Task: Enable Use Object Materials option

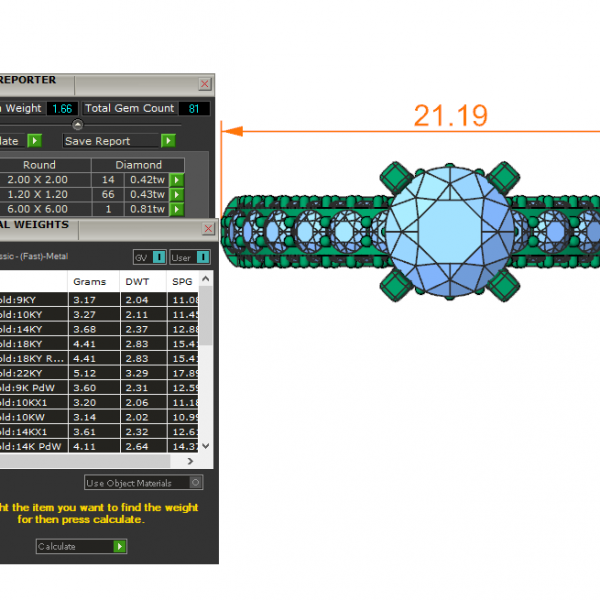Action: point(195,483)
